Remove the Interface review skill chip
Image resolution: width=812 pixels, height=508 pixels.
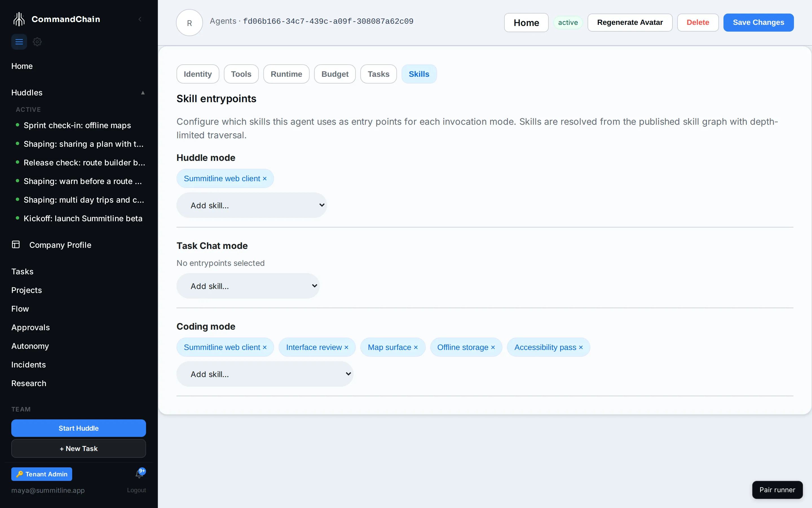coord(346,347)
